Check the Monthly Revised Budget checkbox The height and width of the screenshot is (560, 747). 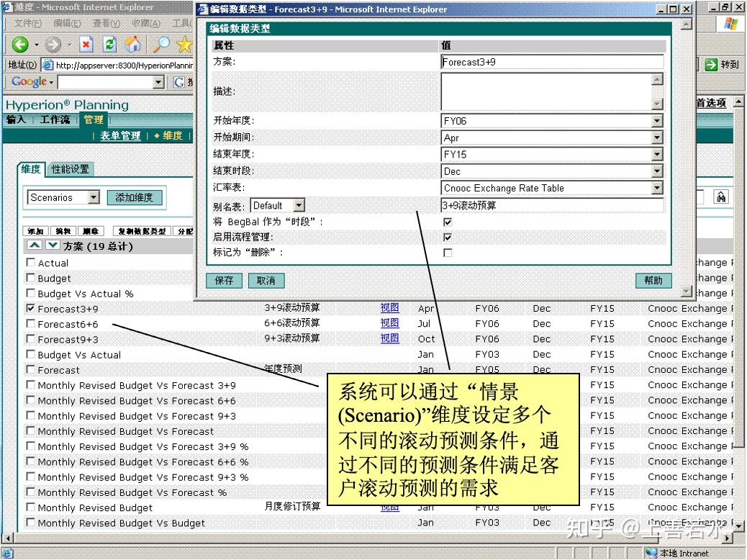30,507
